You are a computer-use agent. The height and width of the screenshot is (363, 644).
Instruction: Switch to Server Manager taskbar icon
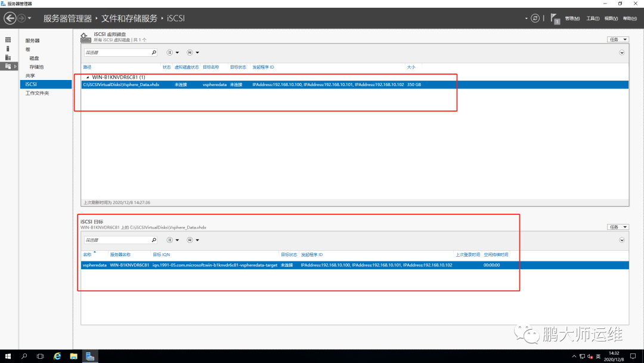point(90,356)
